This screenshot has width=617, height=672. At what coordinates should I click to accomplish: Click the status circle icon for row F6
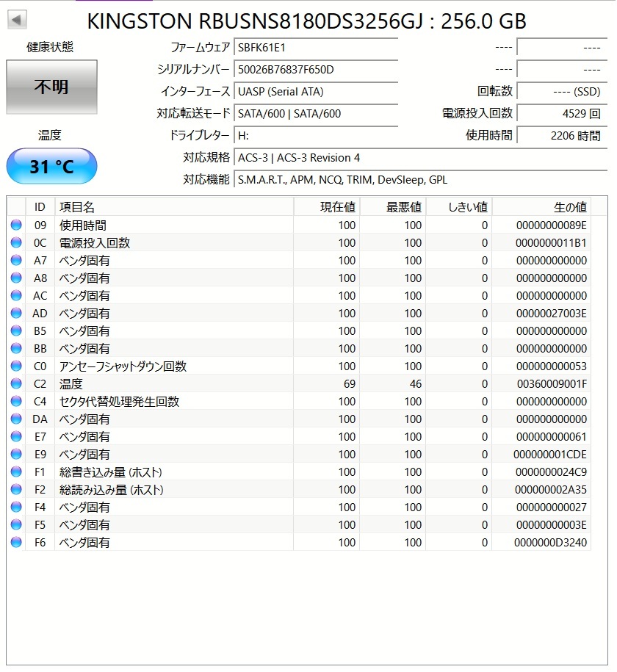pyautogui.click(x=16, y=542)
